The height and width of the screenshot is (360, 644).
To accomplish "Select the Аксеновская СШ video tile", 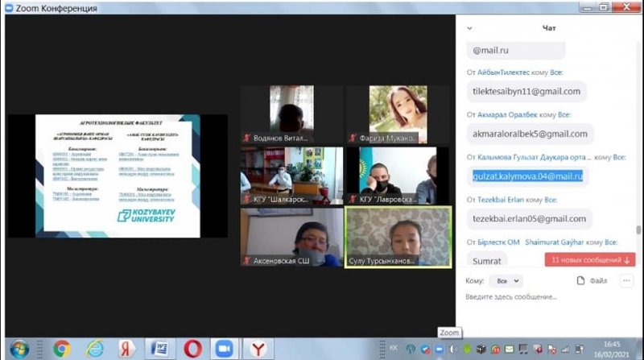I will (292, 237).
